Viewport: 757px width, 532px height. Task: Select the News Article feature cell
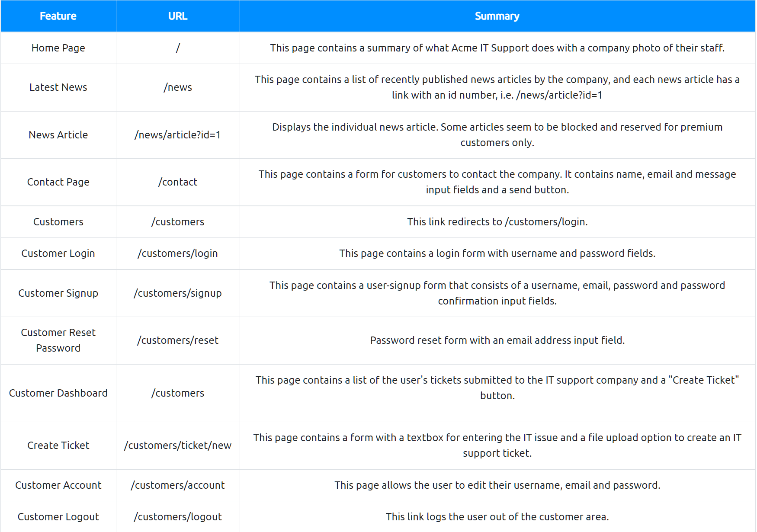(58, 135)
